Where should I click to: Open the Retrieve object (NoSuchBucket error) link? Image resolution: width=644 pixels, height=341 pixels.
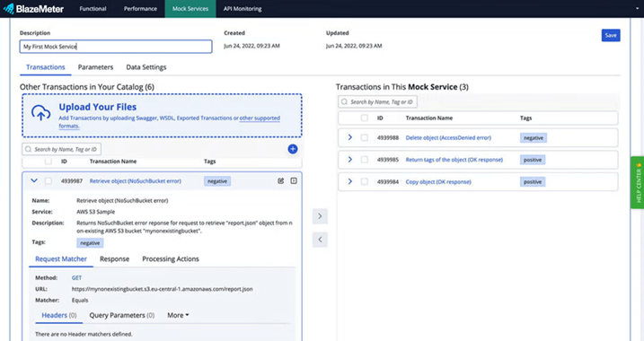(x=135, y=181)
